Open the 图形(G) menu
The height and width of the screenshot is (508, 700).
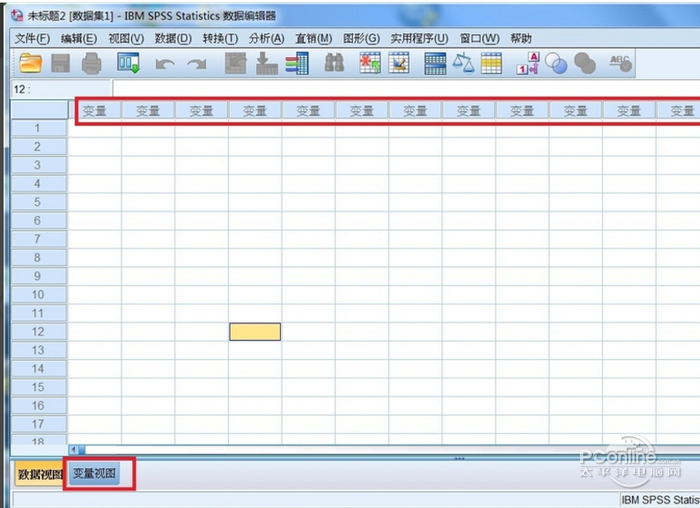click(x=361, y=38)
